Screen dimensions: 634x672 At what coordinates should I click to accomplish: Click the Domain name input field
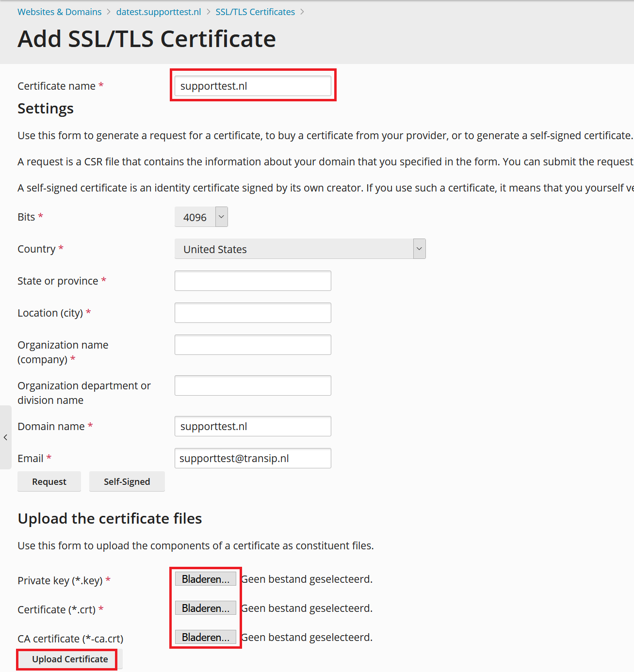click(x=253, y=426)
